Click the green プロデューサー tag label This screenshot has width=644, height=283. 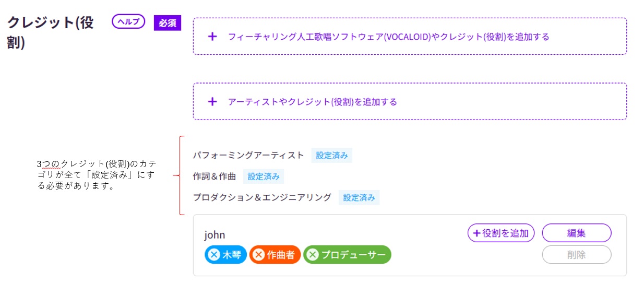pos(353,255)
